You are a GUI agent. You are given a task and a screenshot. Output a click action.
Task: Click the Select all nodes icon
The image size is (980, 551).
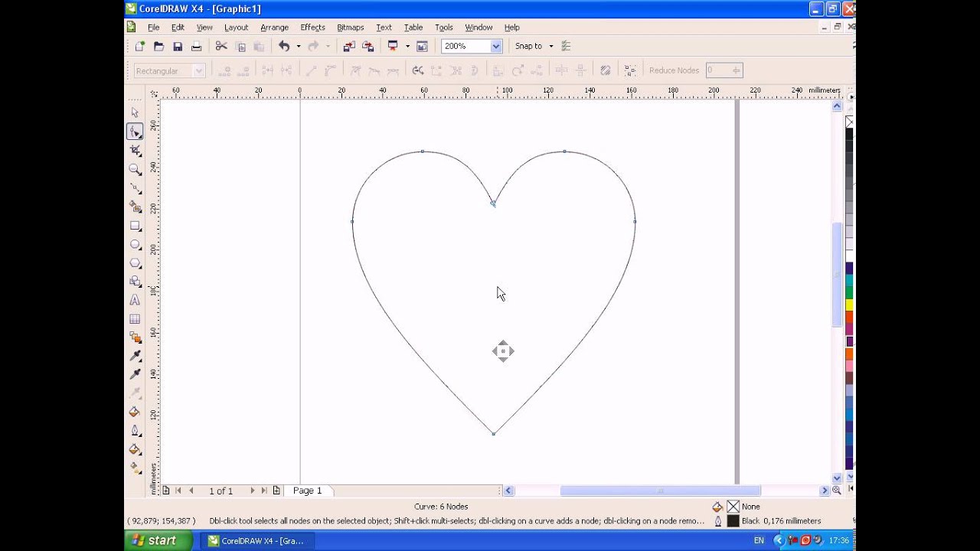[630, 70]
